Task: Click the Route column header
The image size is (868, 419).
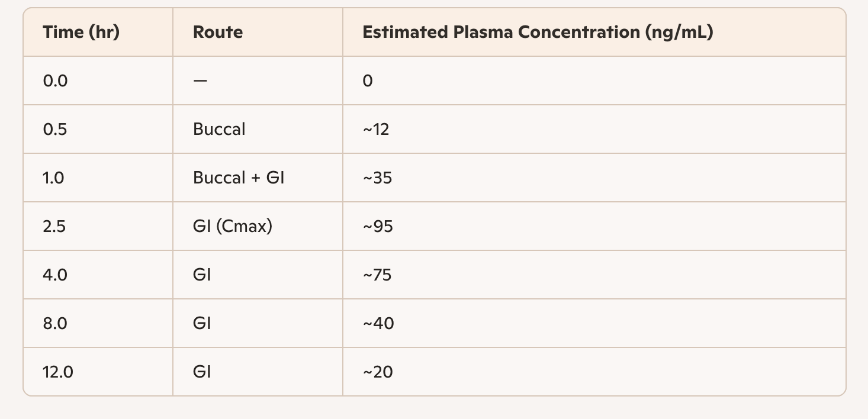Action: (218, 32)
